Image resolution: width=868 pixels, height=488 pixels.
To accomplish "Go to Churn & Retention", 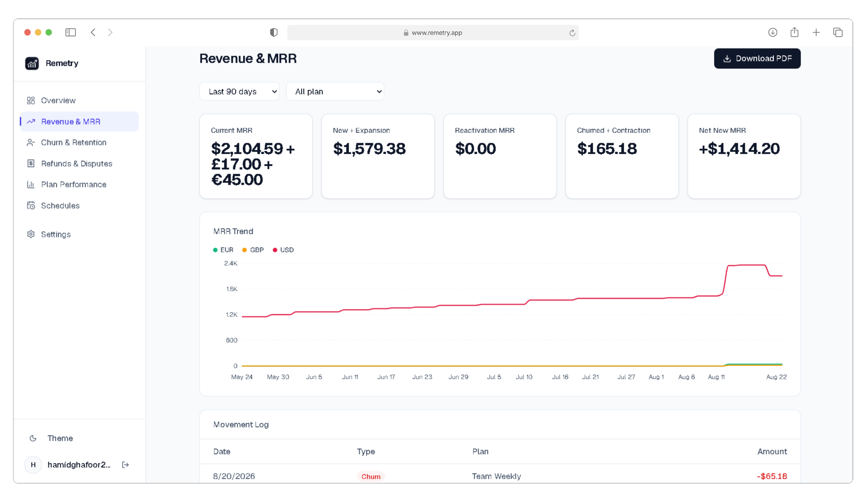I will [80, 142].
